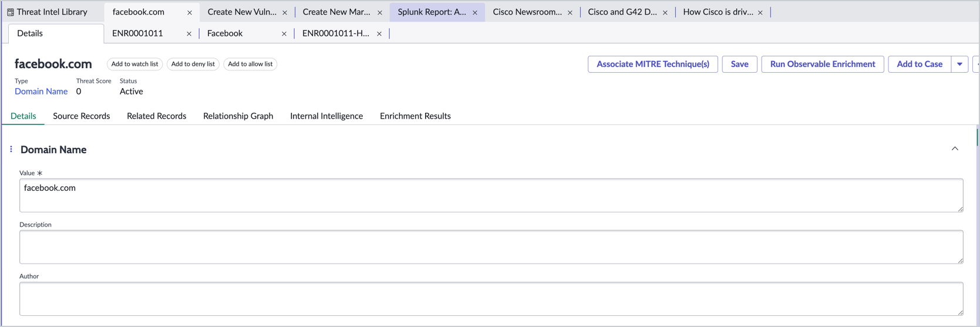980x327 pixels.
Task: Close the Cisco Newsroom tab
Action: (x=570, y=12)
